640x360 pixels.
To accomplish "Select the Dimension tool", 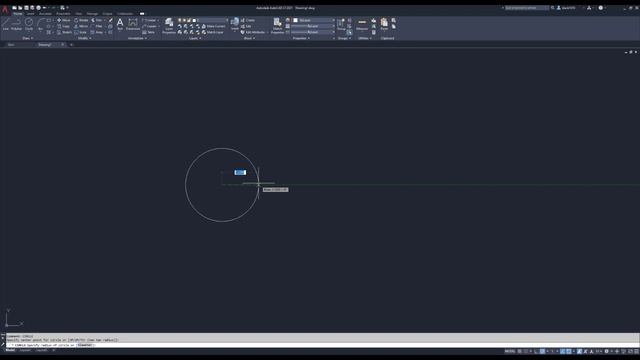I will point(133,24).
